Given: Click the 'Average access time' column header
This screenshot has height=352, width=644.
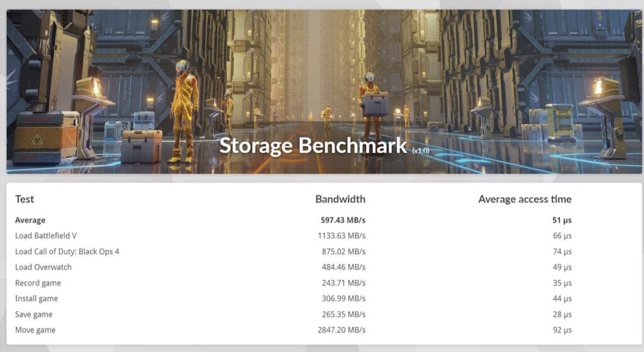Looking at the screenshot, I should [525, 199].
